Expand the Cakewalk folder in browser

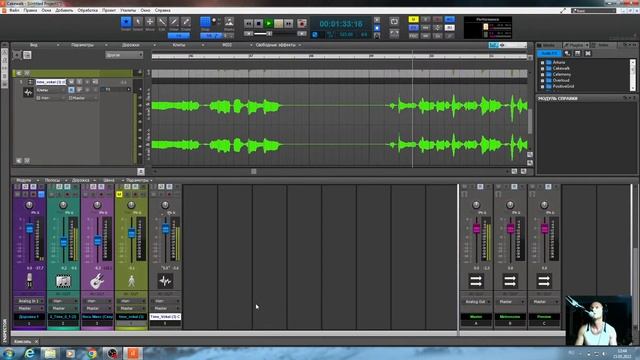[542, 69]
